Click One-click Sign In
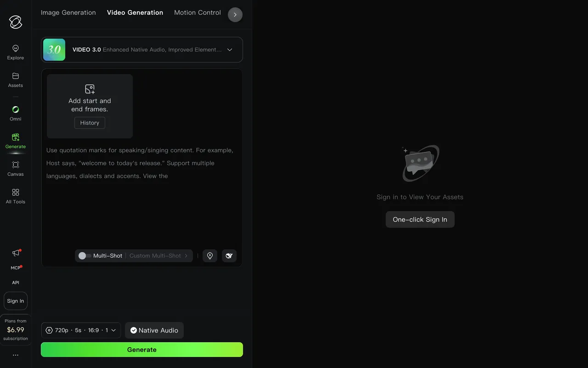 click(x=420, y=219)
